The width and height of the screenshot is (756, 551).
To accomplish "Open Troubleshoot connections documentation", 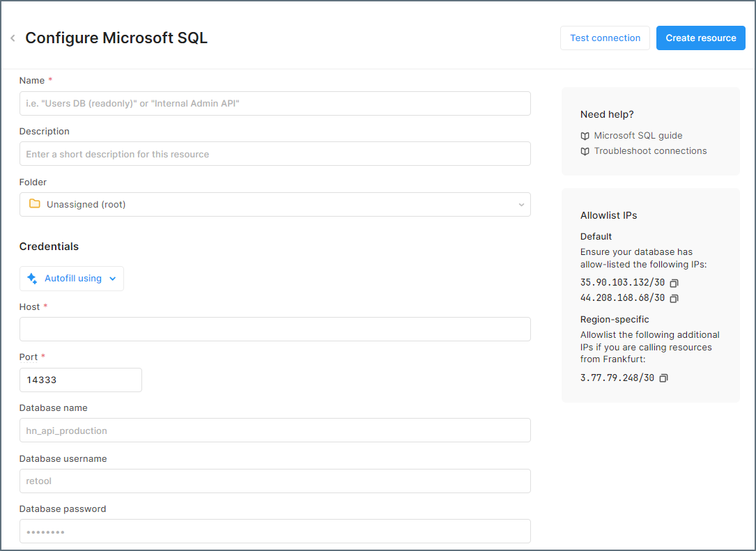I will click(x=649, y=151).
